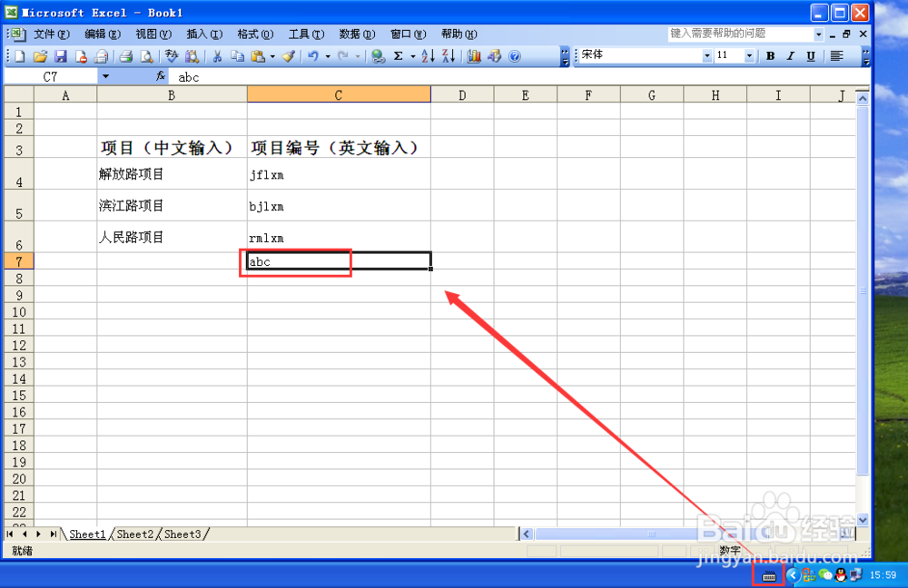Click the QQ penguin tray icon

point(840,574)
